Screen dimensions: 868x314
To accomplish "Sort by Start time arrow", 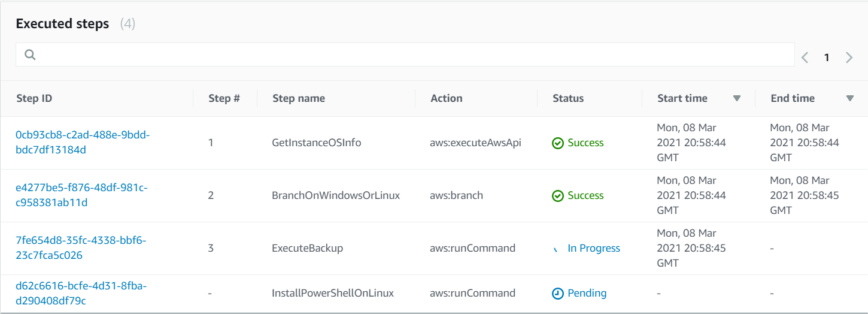I will coord(737,98).
